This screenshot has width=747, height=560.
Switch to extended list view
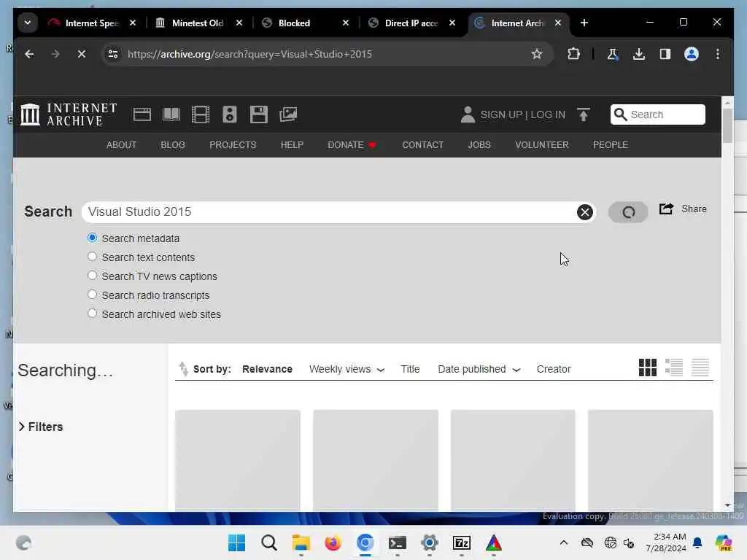(x=674, y=367)
